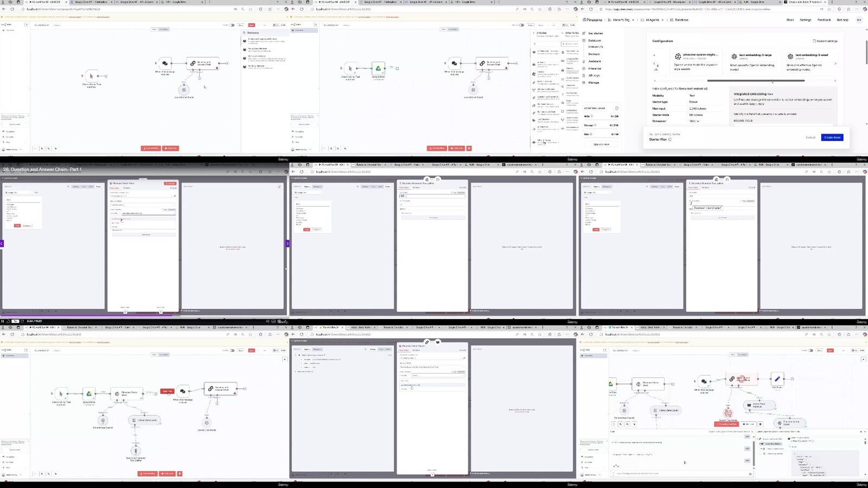Enable the Custom settings checkbox
The image size is (868, 488).
(814, 41)
